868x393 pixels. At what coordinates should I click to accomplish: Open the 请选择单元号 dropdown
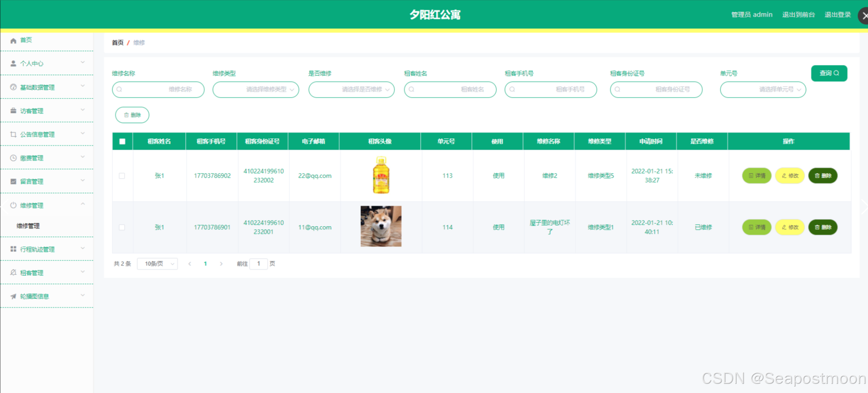(x=763, y=90)
